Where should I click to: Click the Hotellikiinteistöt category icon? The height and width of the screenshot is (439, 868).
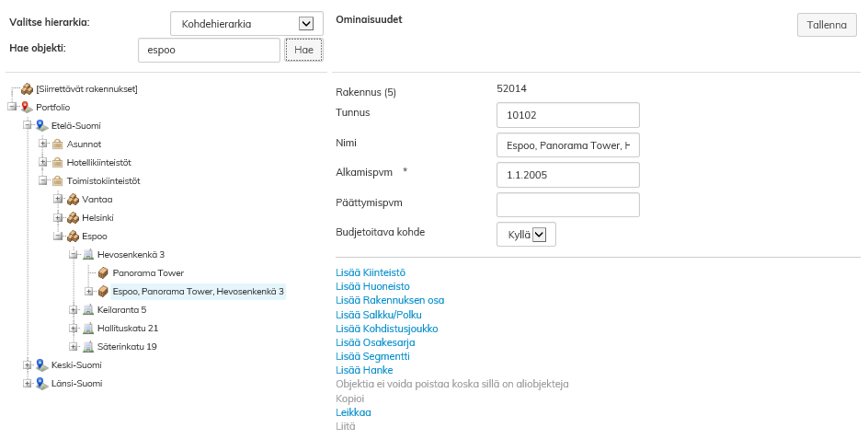point(57,163)
